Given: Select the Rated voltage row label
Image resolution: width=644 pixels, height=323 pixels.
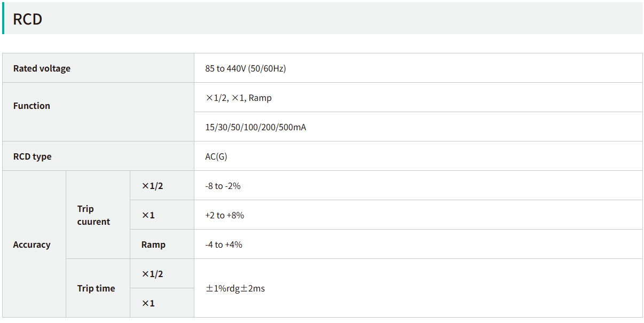Looking at the screenshot, I should point(42,68).
